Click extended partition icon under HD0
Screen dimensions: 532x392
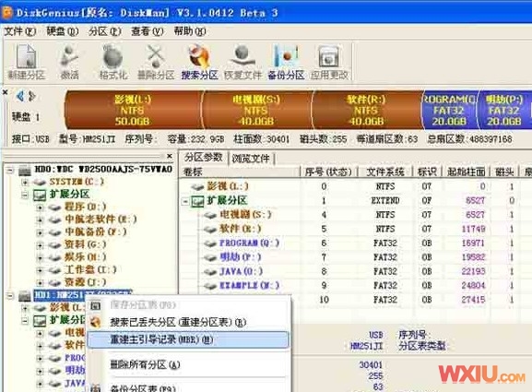tap(40, 195)
